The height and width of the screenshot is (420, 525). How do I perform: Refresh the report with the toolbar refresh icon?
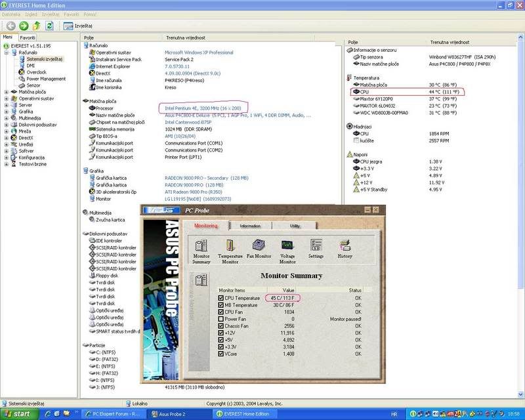pyautogui.click(x=50, y=26)
